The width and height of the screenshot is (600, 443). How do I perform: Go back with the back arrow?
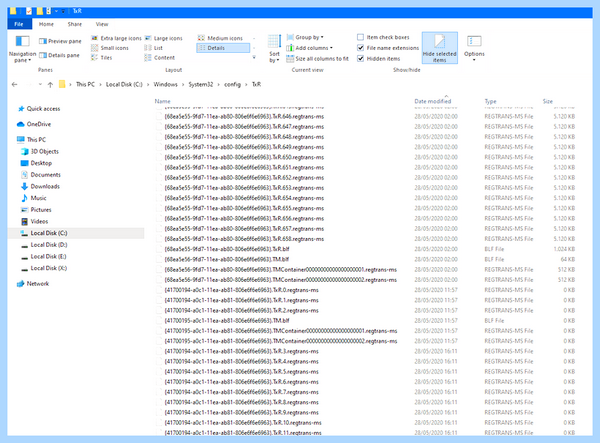pos(15,85)
